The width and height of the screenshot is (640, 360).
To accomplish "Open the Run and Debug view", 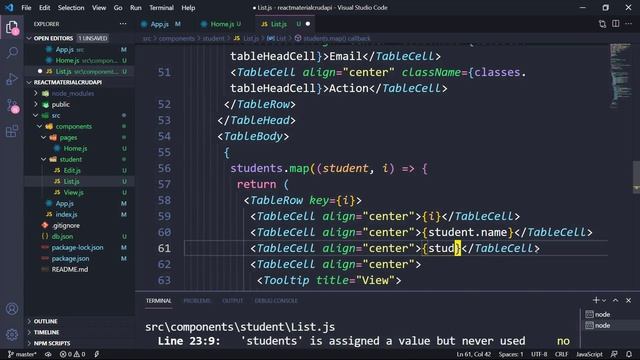I will pos(12,79).
